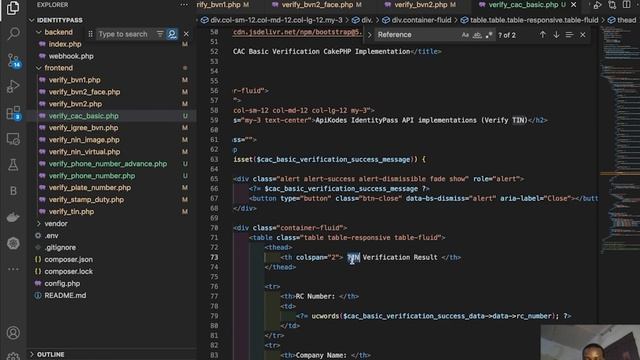Toggle fuzzy match in explorer tree search

172,34
